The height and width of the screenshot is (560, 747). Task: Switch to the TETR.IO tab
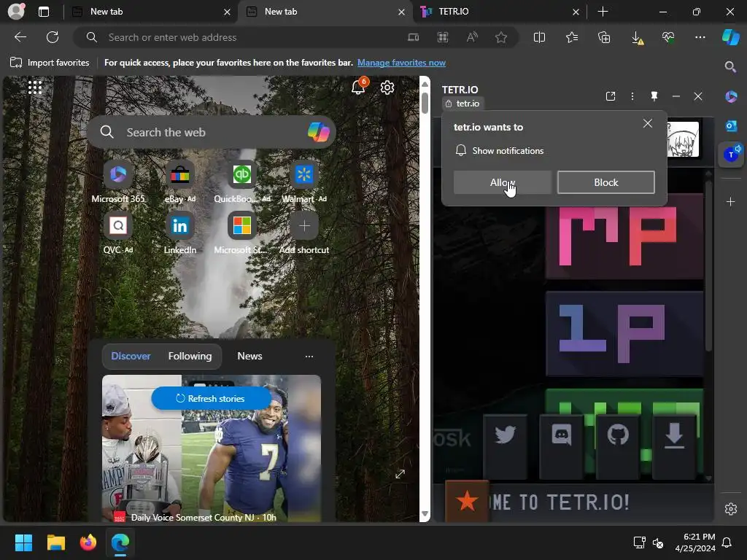click(499, 12)
